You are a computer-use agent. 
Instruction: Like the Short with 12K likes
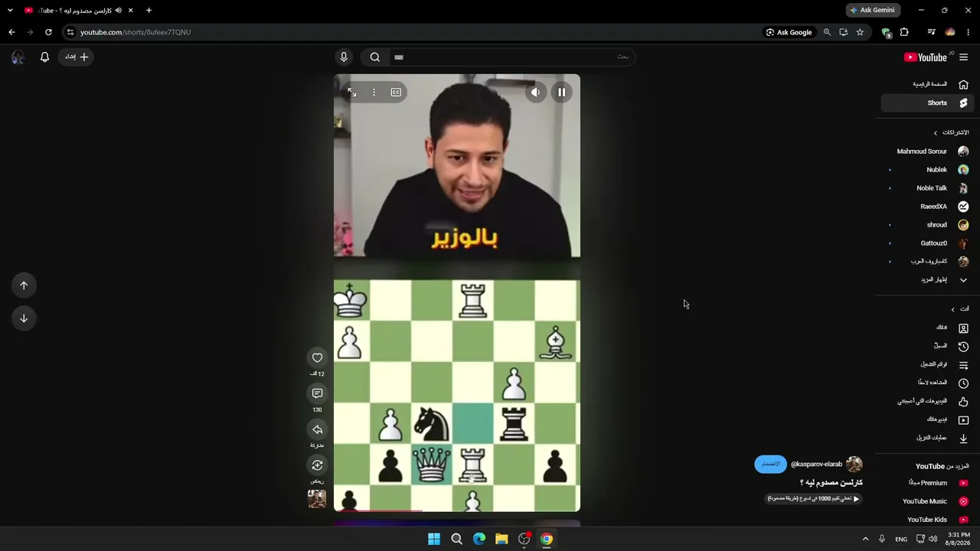coord(317,357)
